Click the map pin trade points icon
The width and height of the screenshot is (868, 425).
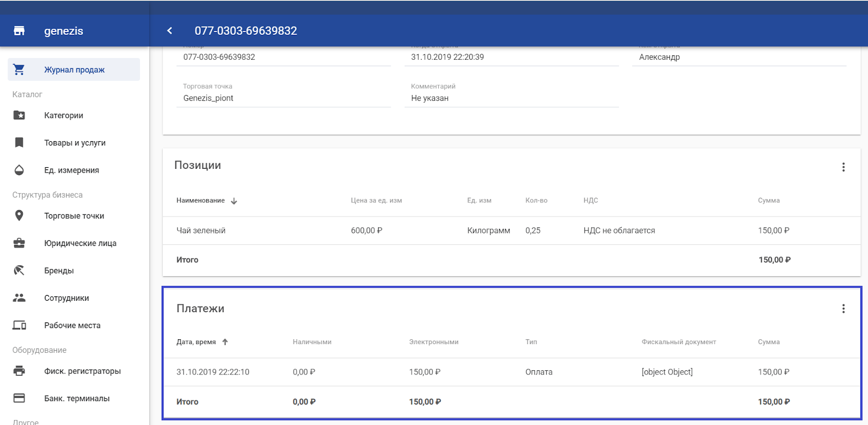(19, 215)
